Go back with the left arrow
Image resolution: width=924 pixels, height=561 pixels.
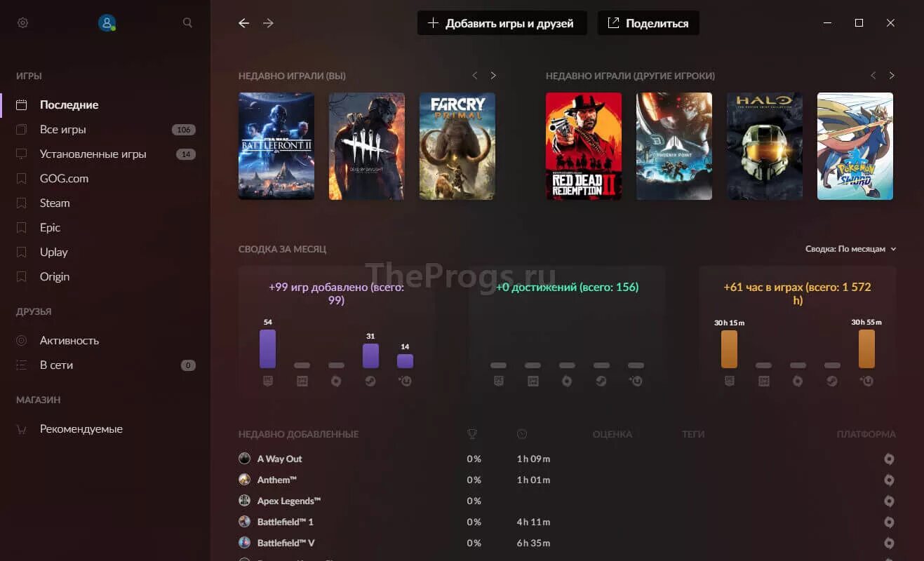(x=243, y=23)
